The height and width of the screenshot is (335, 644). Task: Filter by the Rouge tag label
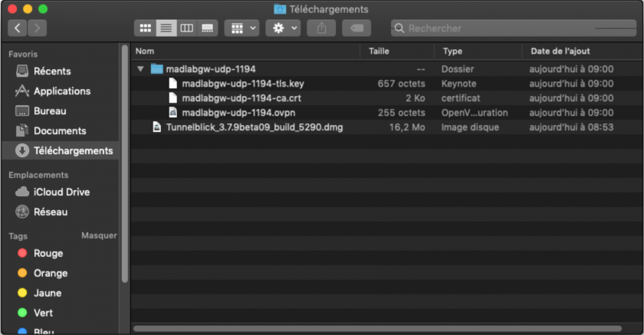click(x=48, y=253)
